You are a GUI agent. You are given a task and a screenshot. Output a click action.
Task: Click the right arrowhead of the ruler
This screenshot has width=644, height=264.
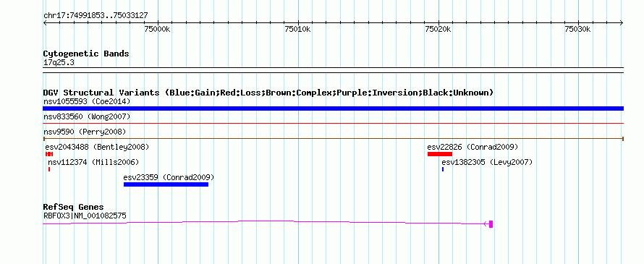click(622, 23)
